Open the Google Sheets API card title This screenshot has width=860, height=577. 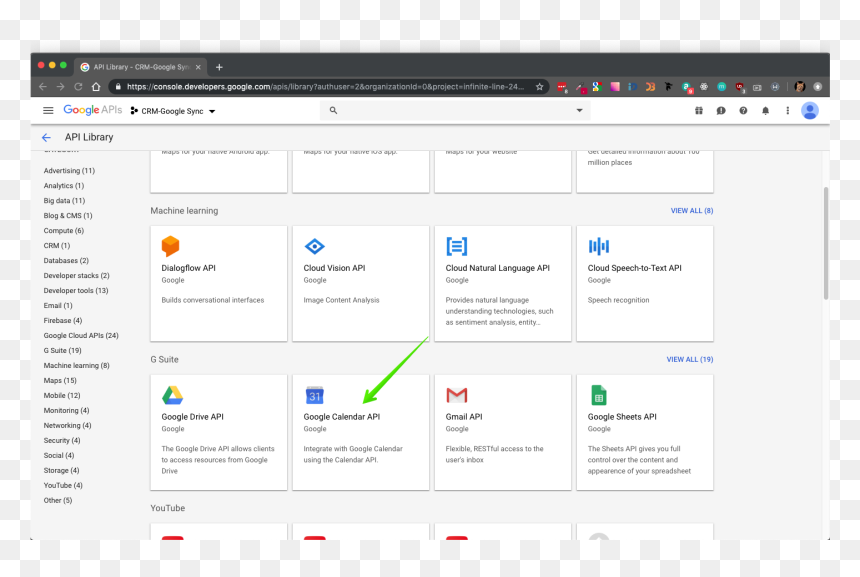[x=622, y=417]
